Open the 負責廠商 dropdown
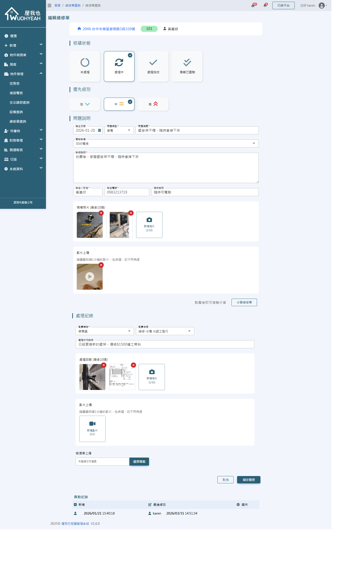 tap(165, 331)
